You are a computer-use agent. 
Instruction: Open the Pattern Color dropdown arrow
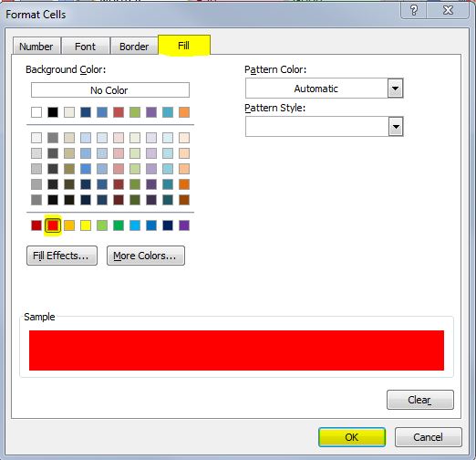coord(395,89)
